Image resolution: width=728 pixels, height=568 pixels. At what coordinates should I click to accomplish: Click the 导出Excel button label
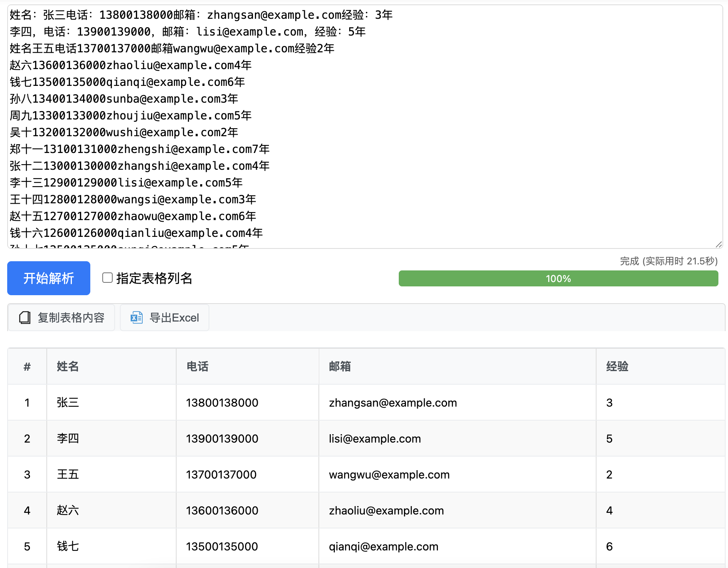pos(174,318)
